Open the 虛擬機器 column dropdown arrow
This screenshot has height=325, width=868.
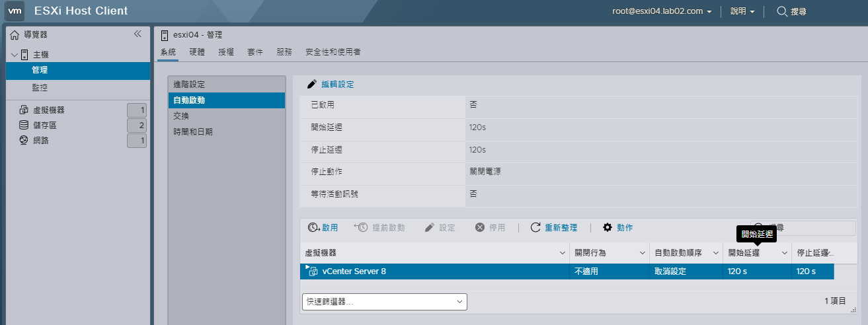coord(562,253)
